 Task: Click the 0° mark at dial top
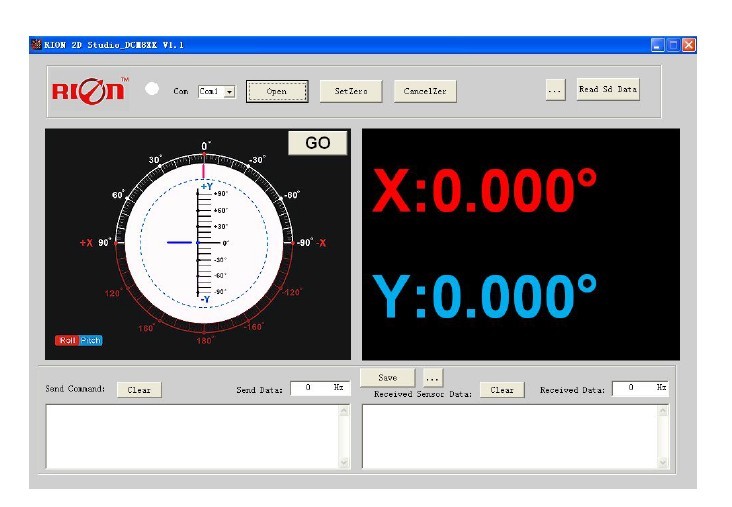click(205, 146)
